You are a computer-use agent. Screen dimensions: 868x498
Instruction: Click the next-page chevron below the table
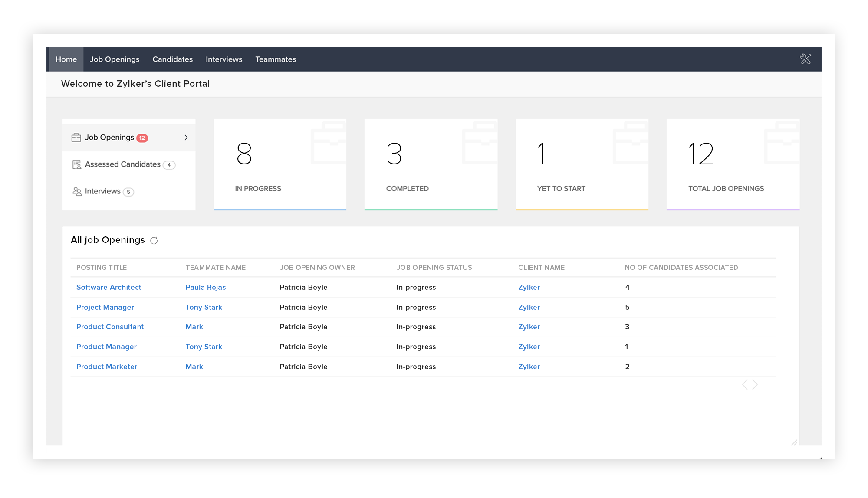(756, 384)
